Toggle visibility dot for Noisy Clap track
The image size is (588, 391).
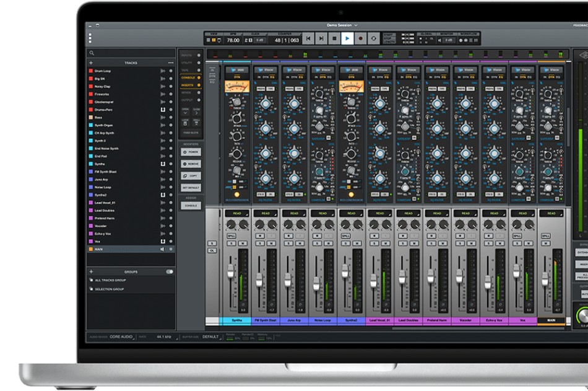pos(171,86)
